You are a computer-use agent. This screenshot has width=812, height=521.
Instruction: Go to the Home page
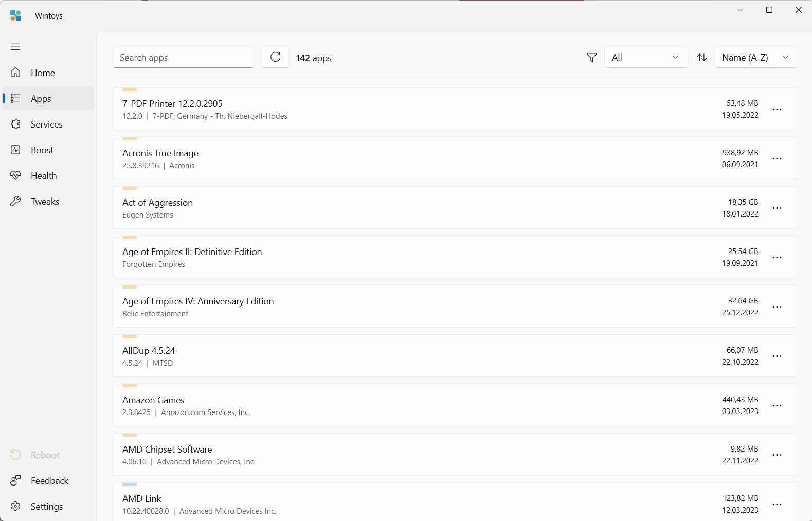click(48, 73)
